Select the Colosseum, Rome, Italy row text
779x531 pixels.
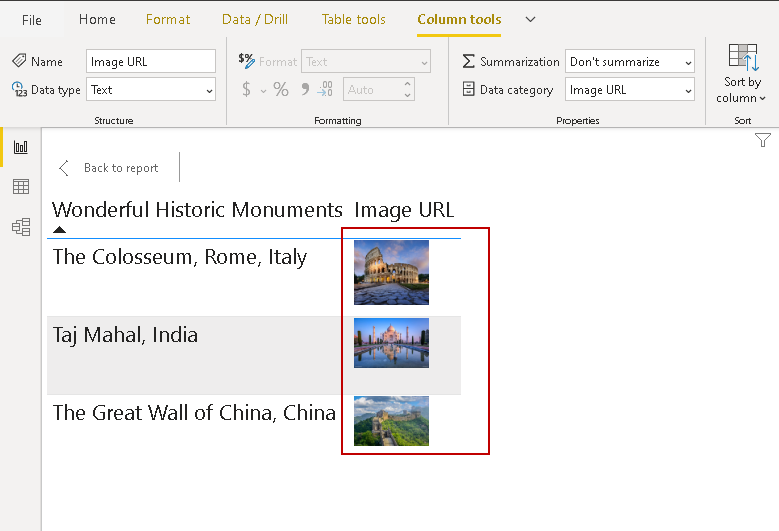tap(180, 257)
